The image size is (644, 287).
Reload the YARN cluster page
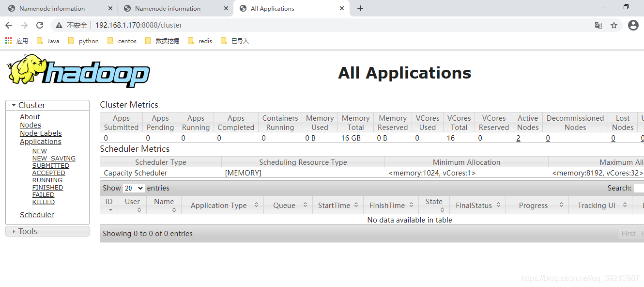(x=40, y=25)
